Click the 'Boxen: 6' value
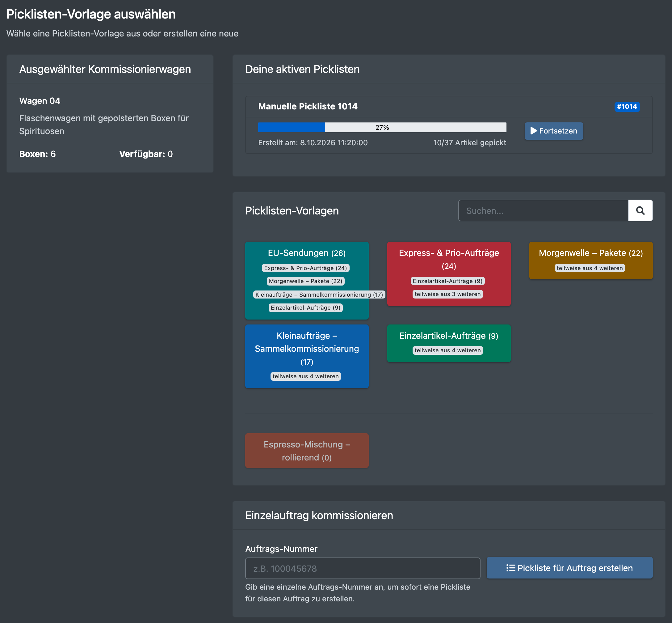672x623 pixels. pyautogui.click(x=37, y=154)
